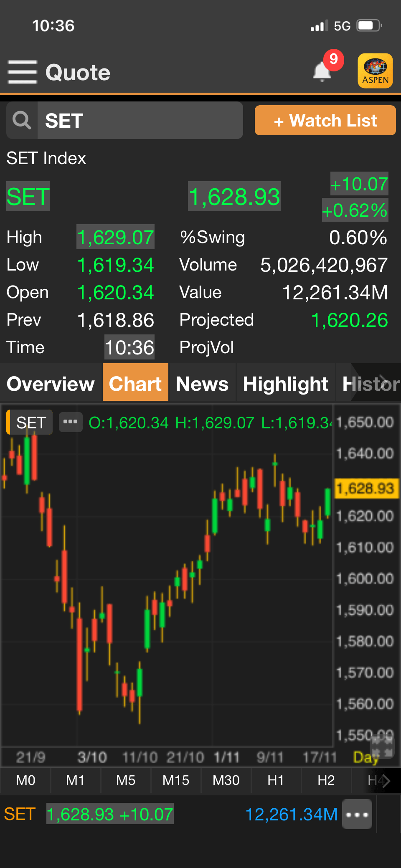Tap the Projected value 1,620.26
Image resolution: width=401 pixels, height=868 pixels.
350,320
